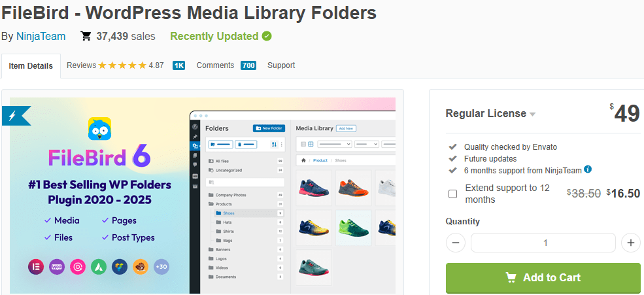Click the New Folder button in preview

(269, 128)
